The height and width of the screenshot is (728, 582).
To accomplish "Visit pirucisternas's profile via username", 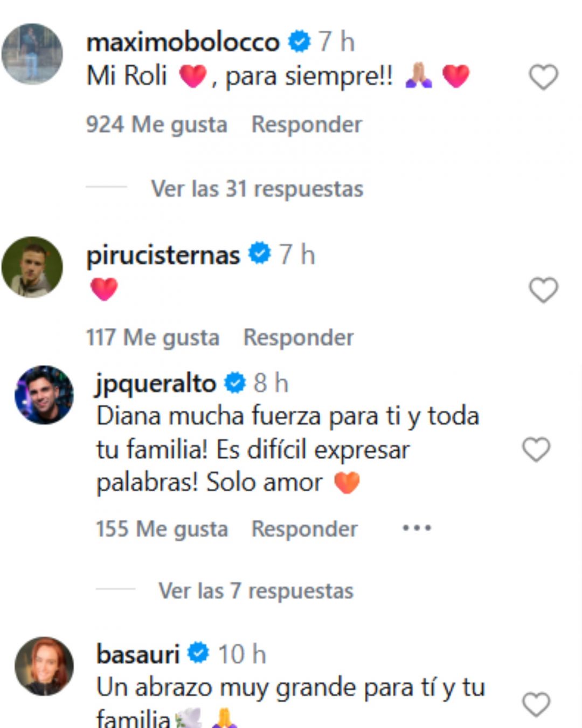I will pyautogui.click(x=163, y=255).
